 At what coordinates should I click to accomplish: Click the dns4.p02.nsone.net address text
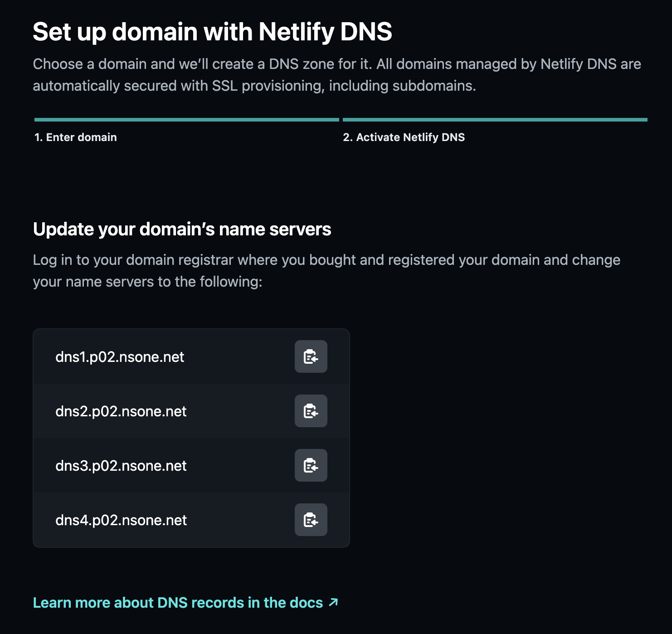(121, 520)
